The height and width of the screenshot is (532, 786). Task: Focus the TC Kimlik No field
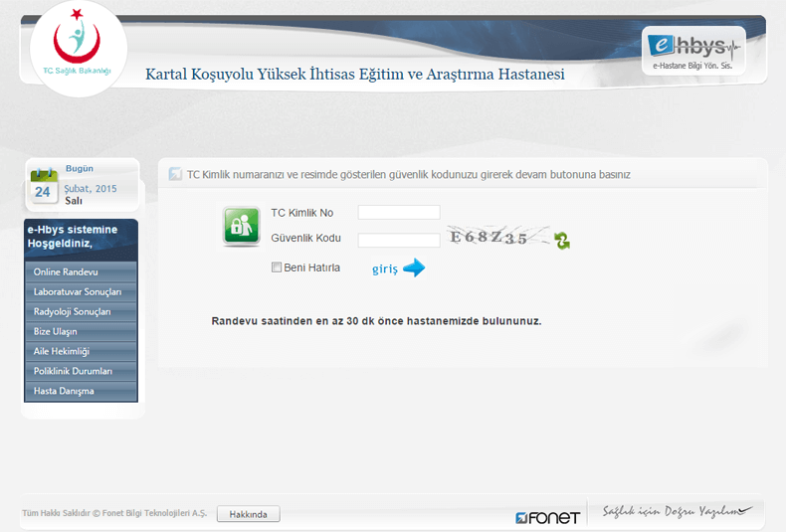[398, 213]
